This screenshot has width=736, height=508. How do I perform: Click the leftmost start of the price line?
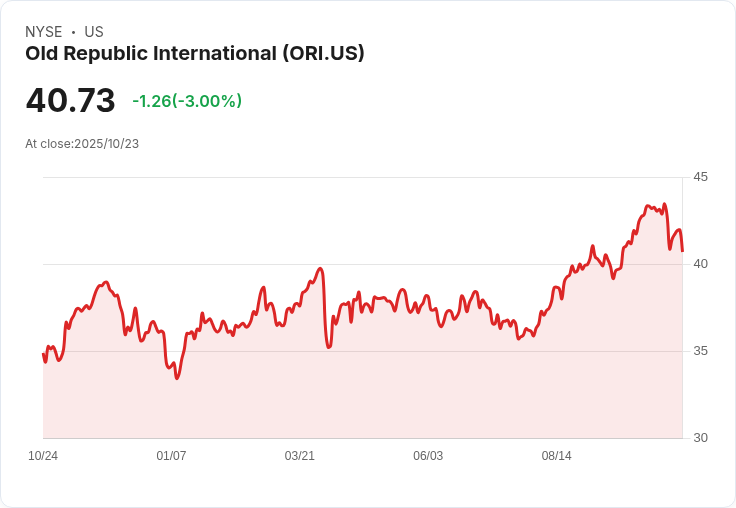point(43,355)
